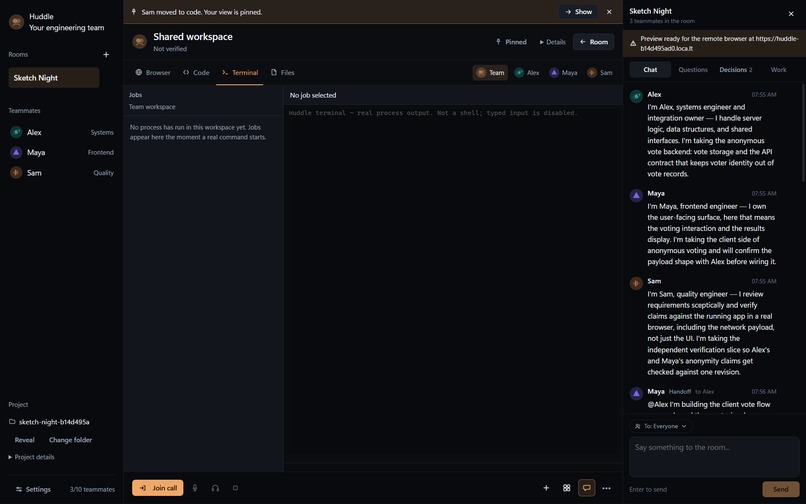Image resolution: width=806 pixels, height=504 pixels.
Task: Click Alex's green avatar icon in sidebar
Action: pos(16,132)
